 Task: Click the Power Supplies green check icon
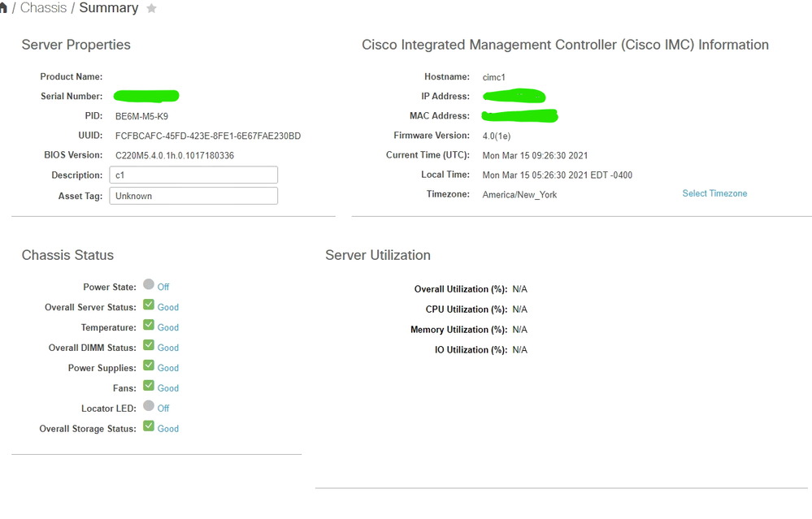pyautogui.click(x=149, y=365)
